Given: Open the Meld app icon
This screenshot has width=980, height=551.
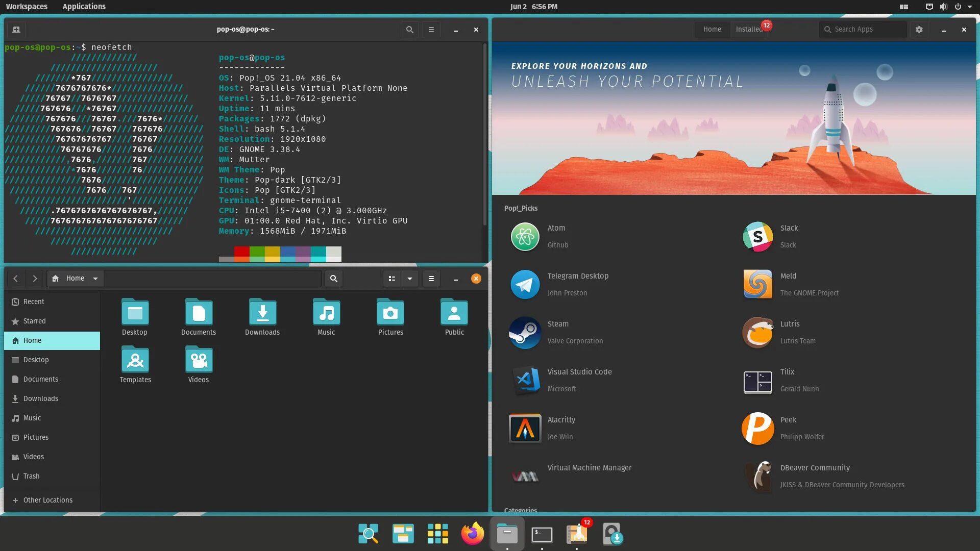Looking at the screenshot, I should click(x=757, y=285).
